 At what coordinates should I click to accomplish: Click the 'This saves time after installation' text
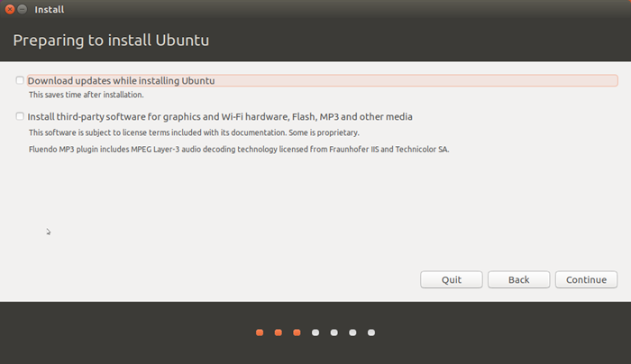click(87, 95)
